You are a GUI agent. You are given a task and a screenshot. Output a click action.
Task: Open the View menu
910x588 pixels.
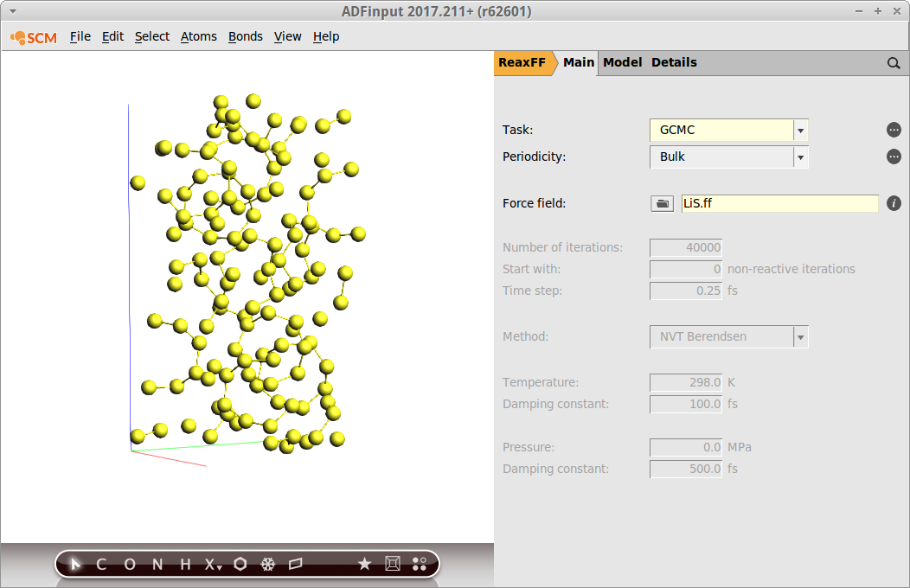[x=288, y=36]
